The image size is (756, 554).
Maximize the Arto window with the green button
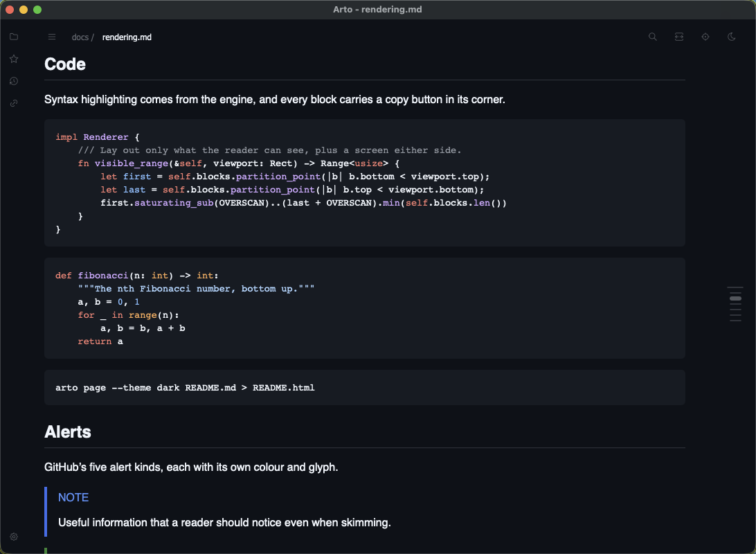[x=37, y=10]
